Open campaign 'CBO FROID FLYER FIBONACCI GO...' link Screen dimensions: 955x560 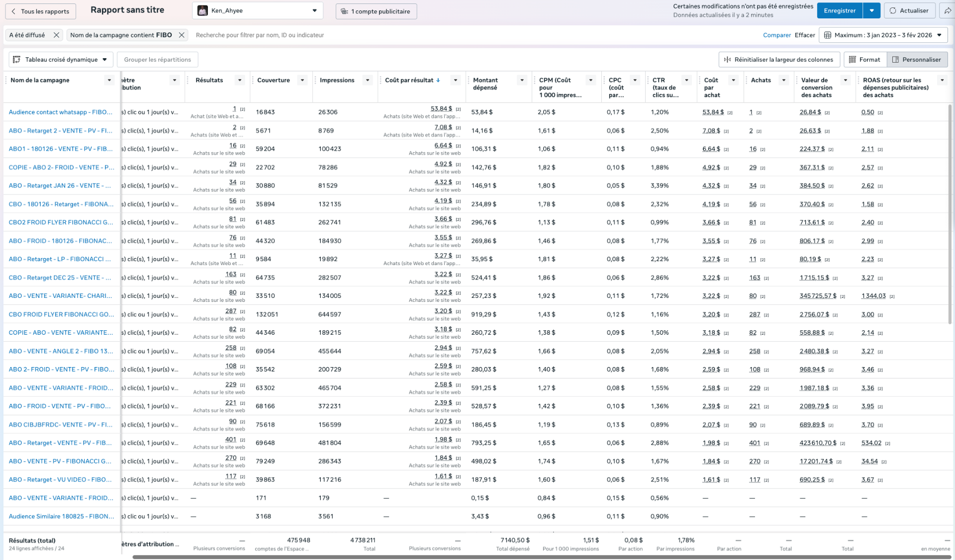[61, 314]
